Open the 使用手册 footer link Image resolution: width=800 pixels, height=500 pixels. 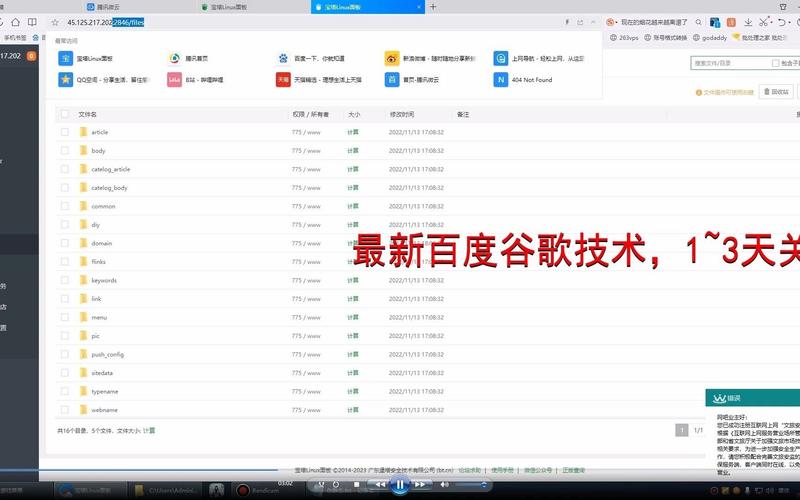pos(503,470)
